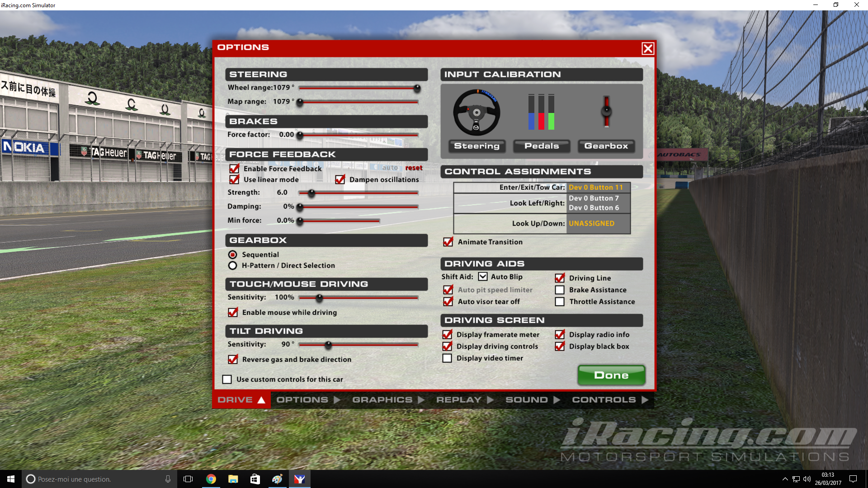This screenshot has height=488, width=868.
Task: Open the Action Center notifications icon
Action: click(x=853, y=479)
